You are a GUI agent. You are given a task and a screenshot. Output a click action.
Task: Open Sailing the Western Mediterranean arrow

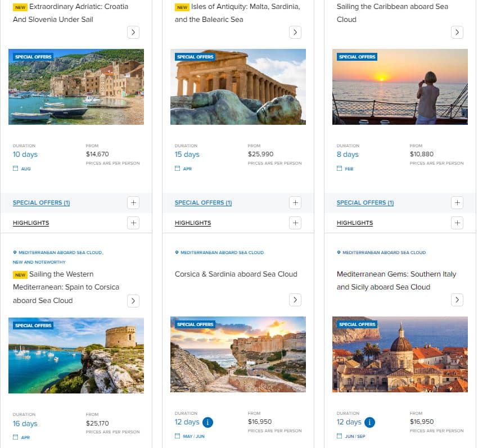pos(133,301)
